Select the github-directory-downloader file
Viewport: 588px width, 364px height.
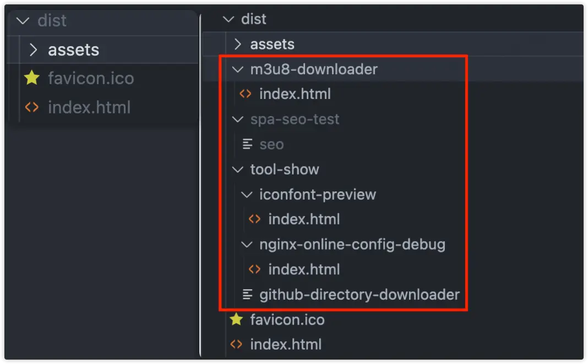click(x=359, y=295)
